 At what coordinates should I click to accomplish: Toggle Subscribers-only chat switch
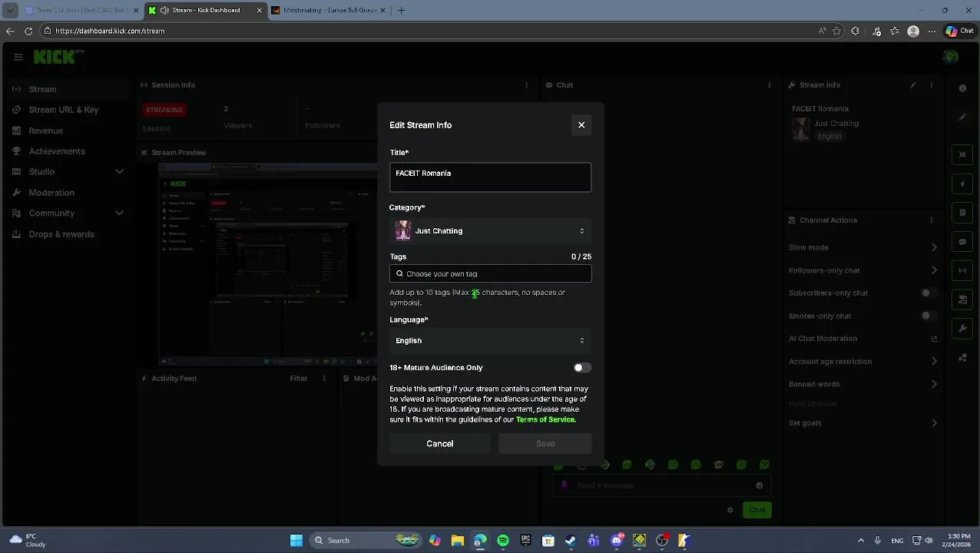pyautogui.click(x=928, y=293)
